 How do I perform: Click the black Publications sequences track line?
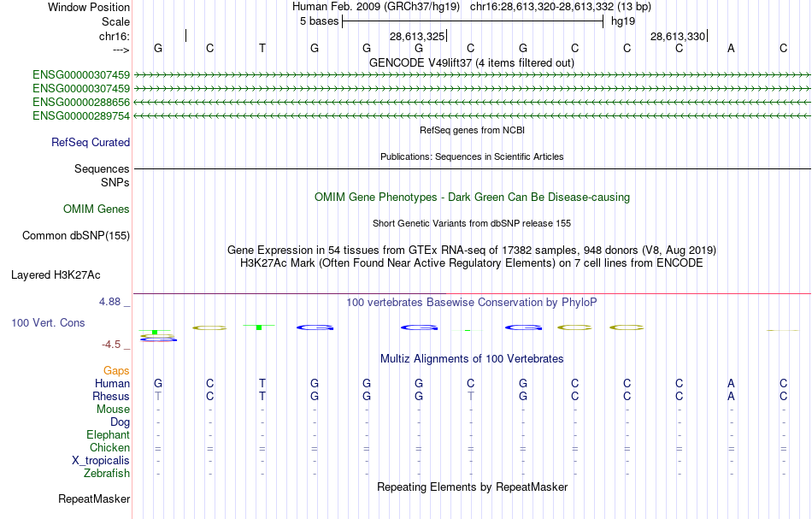[472, 168]
